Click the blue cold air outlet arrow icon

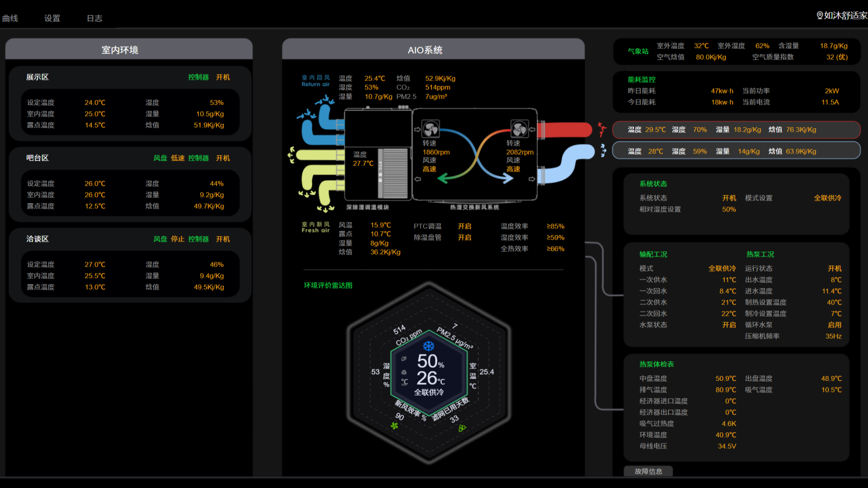coord(603,150)
